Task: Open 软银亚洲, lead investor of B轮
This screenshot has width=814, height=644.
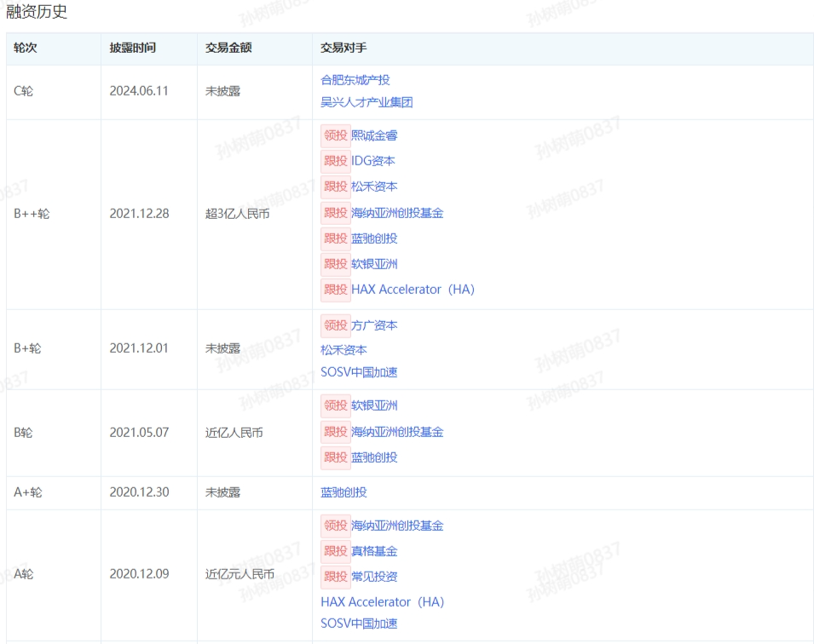Action: pos(374,405)
